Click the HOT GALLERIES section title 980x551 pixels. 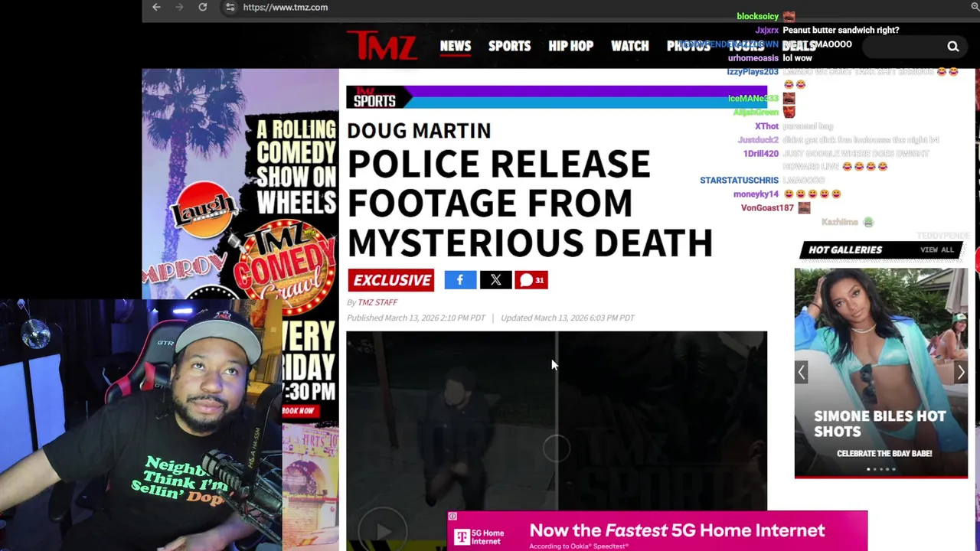click(845, 249)
